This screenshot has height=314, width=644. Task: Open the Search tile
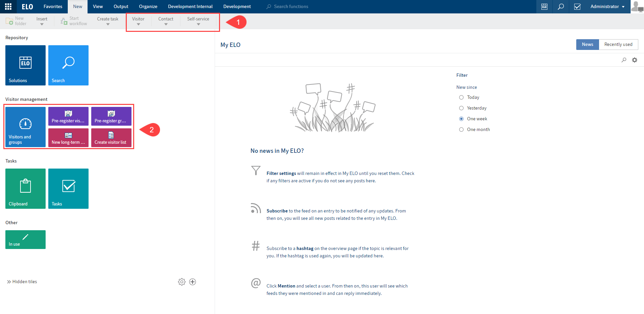[x=68, y=65]
